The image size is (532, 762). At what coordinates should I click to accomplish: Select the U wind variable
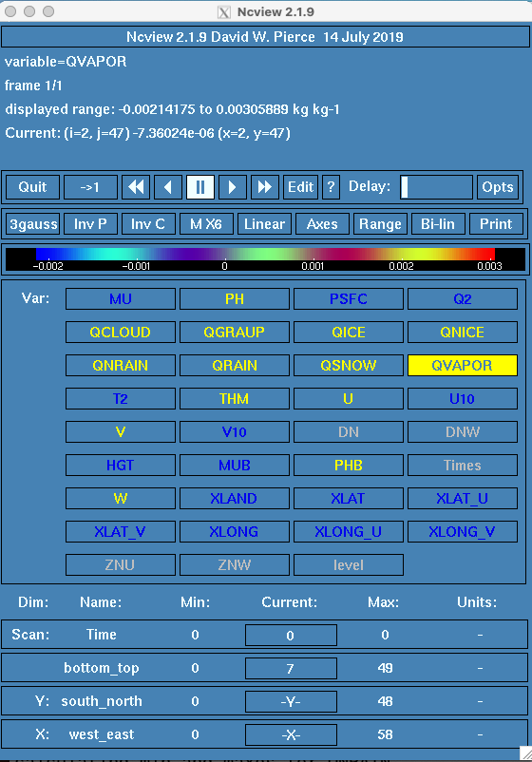pos(349,398)
